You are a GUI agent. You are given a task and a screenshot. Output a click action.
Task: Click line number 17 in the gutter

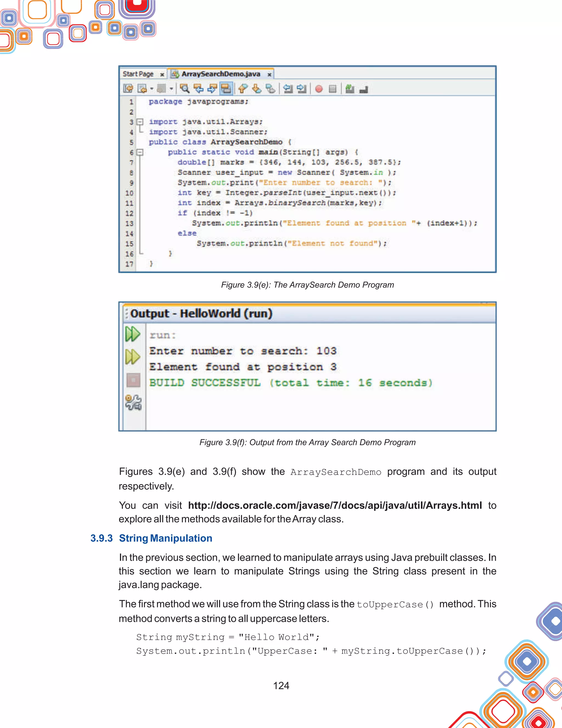[129, 264]
